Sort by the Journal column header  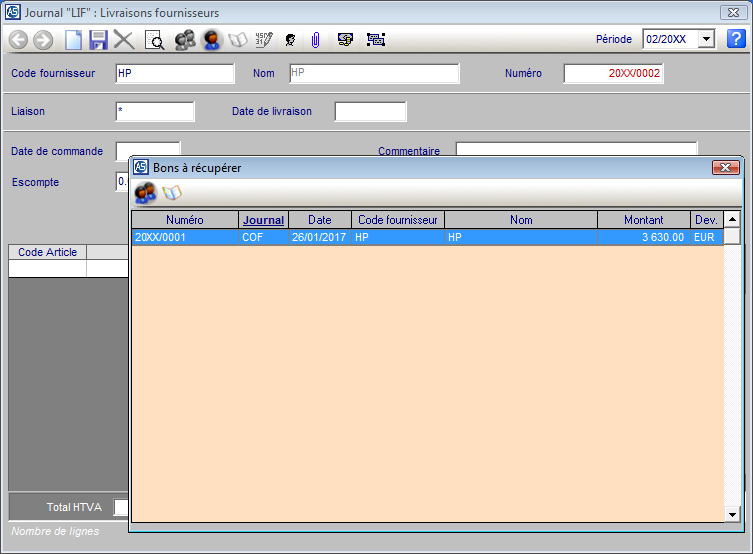pyautogui.click(x=264, y=220)
